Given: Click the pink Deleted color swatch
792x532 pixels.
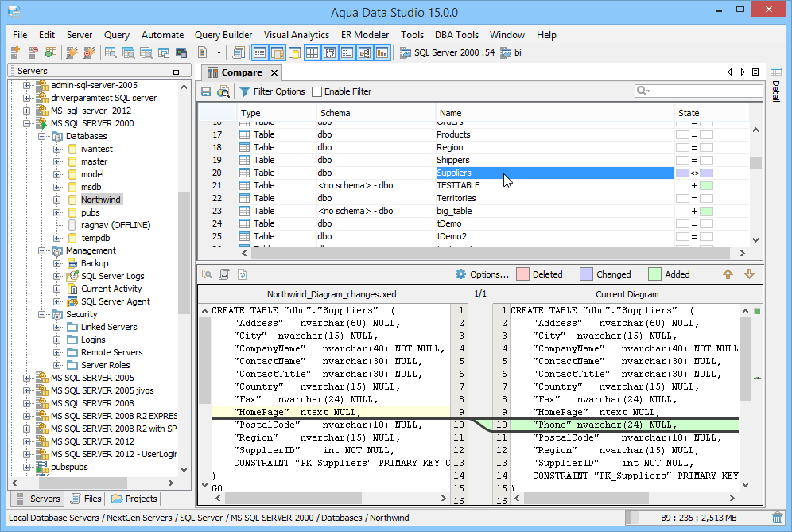Looking at the screenshot, I should 522,274.
